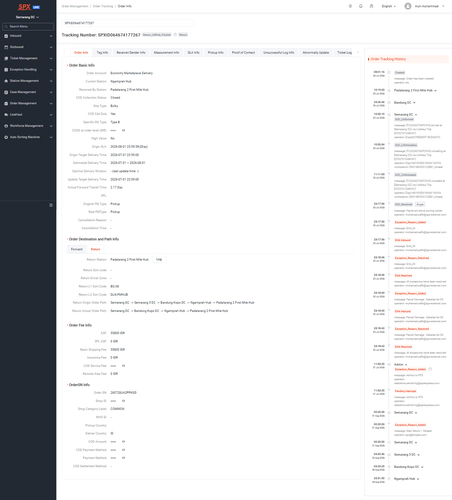Open the Abnormally Update tab
The height and width of the screenshot is (500, 452).
tap(316, 53)
